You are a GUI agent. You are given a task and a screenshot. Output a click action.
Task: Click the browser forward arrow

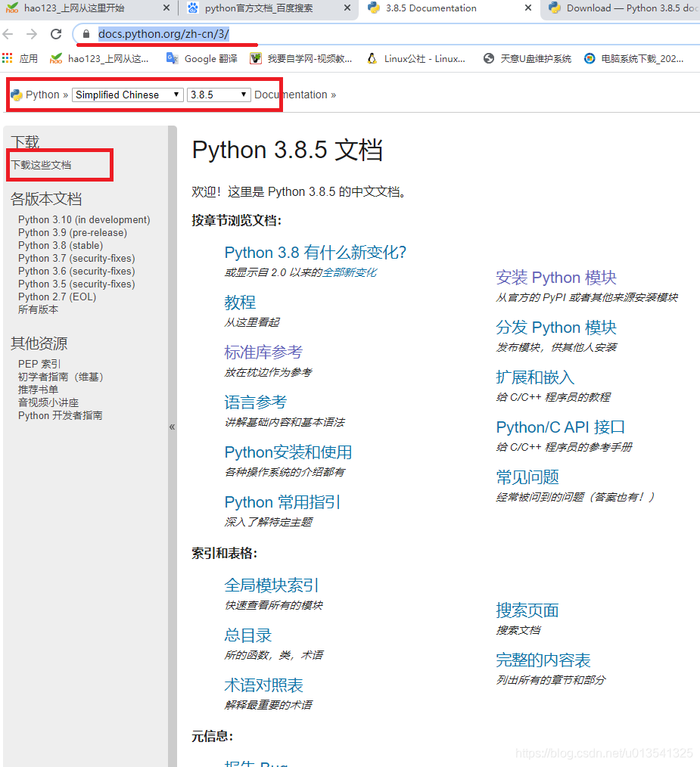(32, 34)
